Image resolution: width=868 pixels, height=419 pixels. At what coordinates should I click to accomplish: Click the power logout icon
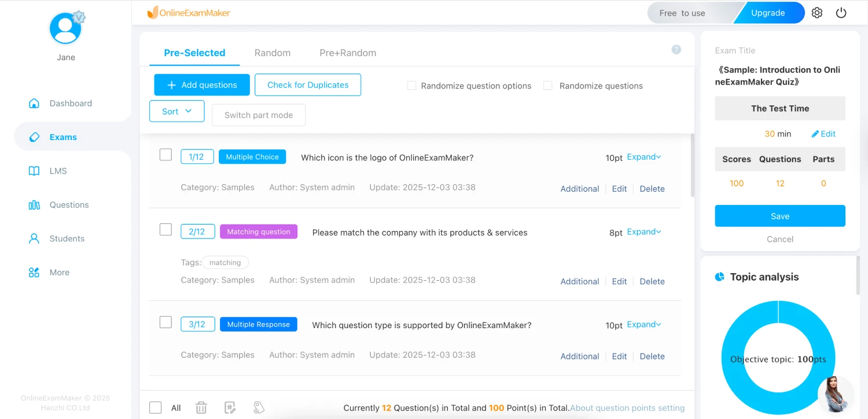[841, 13]
